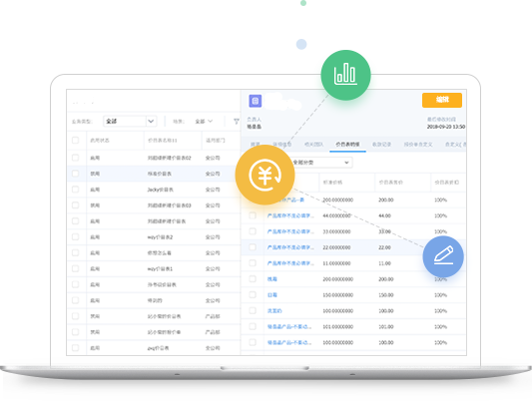Click the green bar chart icon
This screenshot has width=532, height=401.
[345, 75]
